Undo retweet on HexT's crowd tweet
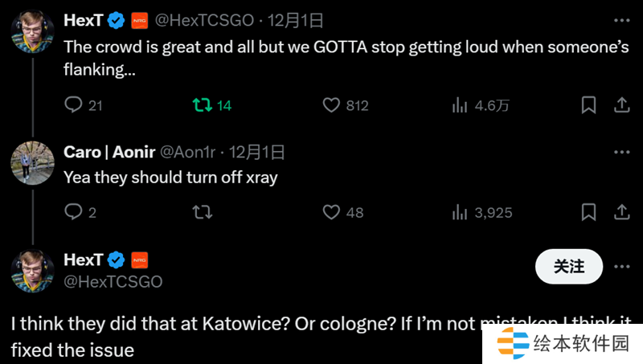 pyautogui.click(x=212, y=105)
